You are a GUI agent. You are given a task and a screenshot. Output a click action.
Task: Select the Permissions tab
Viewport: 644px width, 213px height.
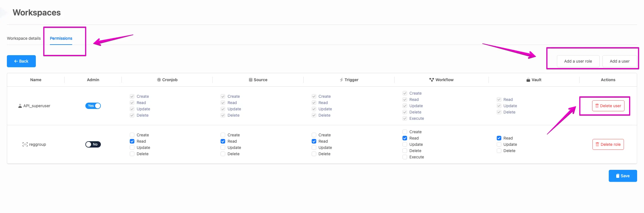[x=61, y=38]
